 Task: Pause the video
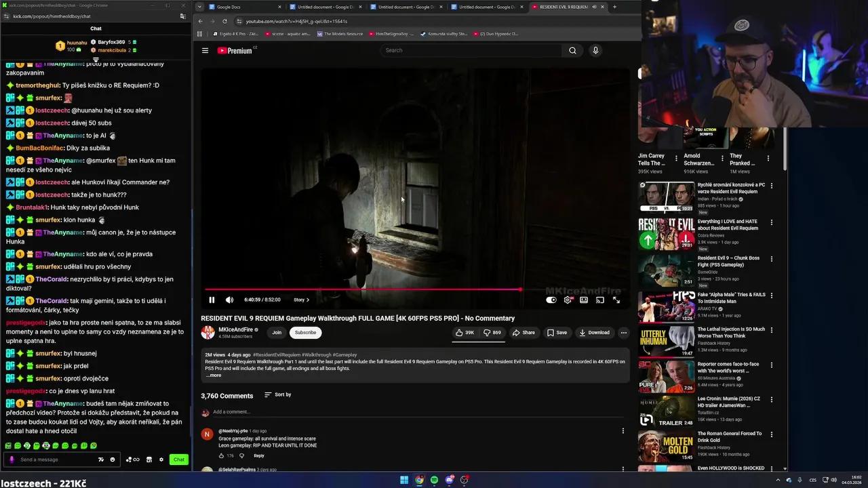click(x=212, y=300)
